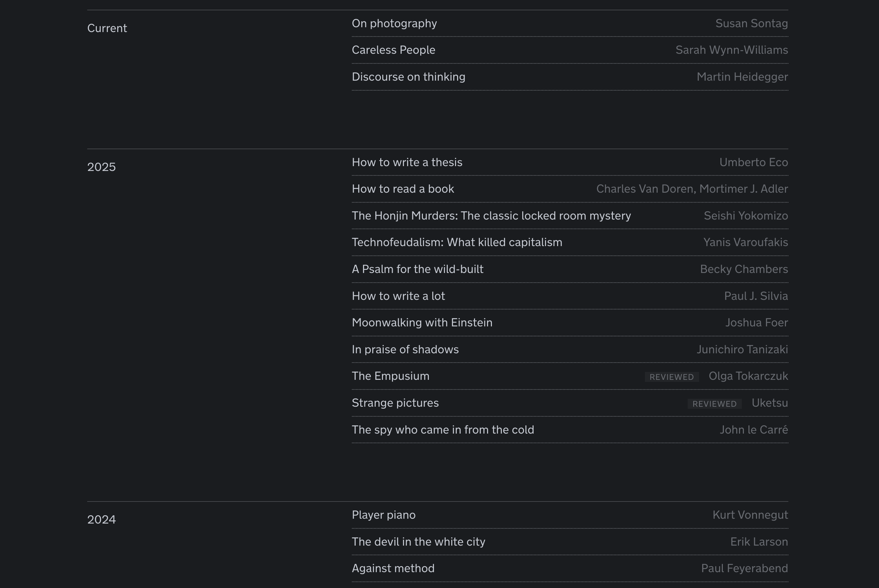The width and height of the screenshot is (879, 588).
Task: Open 'The devil in the white city'
Action: tap(418, 542)
